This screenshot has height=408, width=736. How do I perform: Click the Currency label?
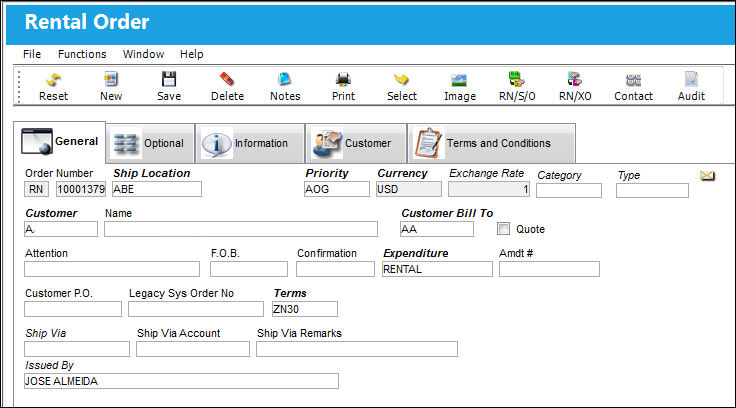click(402, 173)
